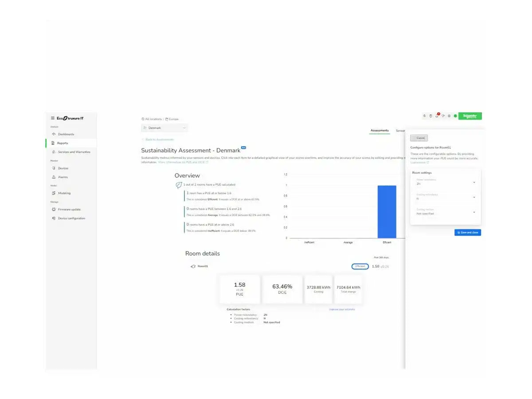Select Services and Warranties menu item

click(x=74, y=152)
